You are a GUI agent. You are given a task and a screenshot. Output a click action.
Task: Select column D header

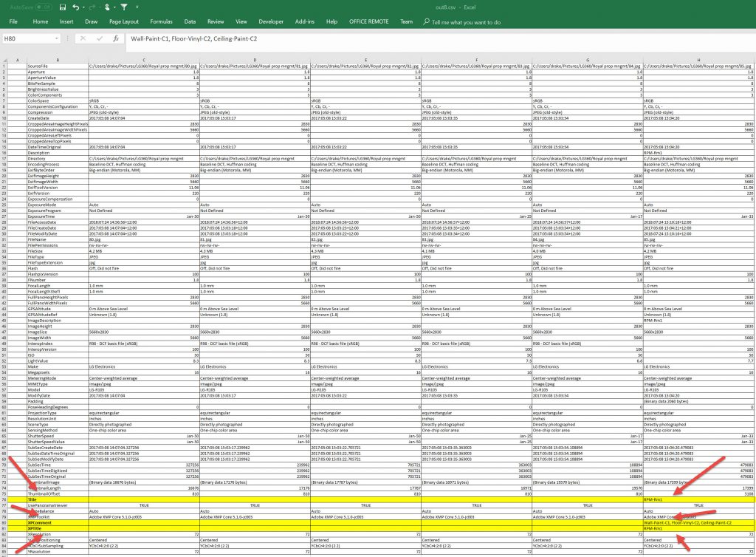pos(254,59)
